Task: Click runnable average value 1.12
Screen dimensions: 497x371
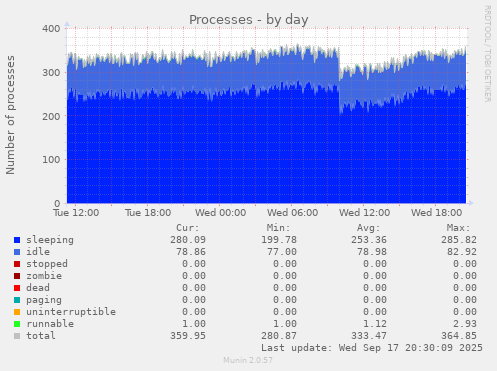Action: coord(375,324)
